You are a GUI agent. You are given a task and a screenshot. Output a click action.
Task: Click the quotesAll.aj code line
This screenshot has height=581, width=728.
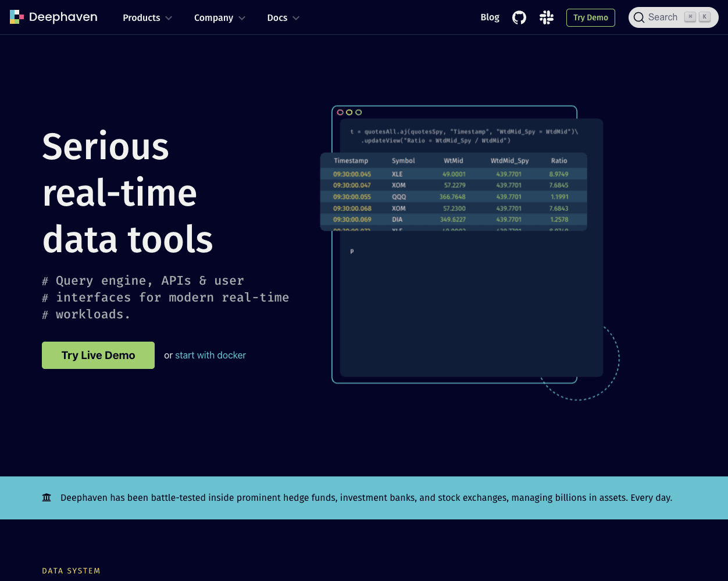464,132
